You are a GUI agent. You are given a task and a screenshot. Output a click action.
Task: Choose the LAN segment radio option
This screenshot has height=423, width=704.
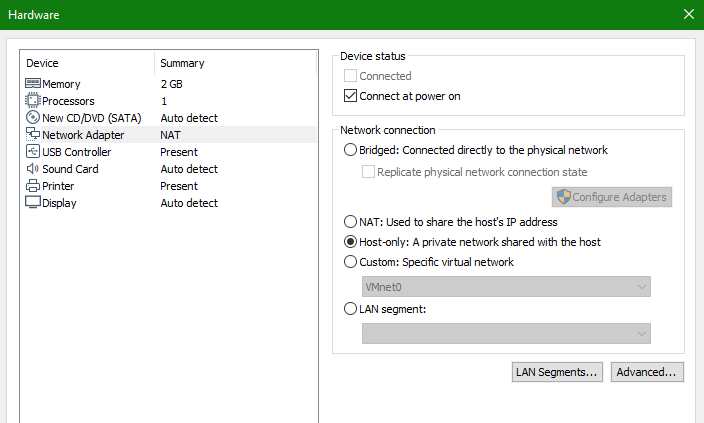point(350,308)
